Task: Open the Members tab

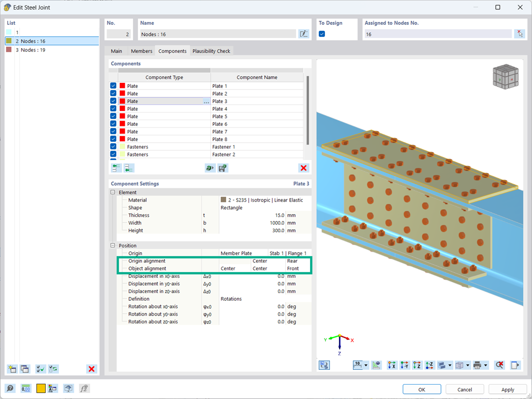Action: pyautogui.click(x=142, y=51)
